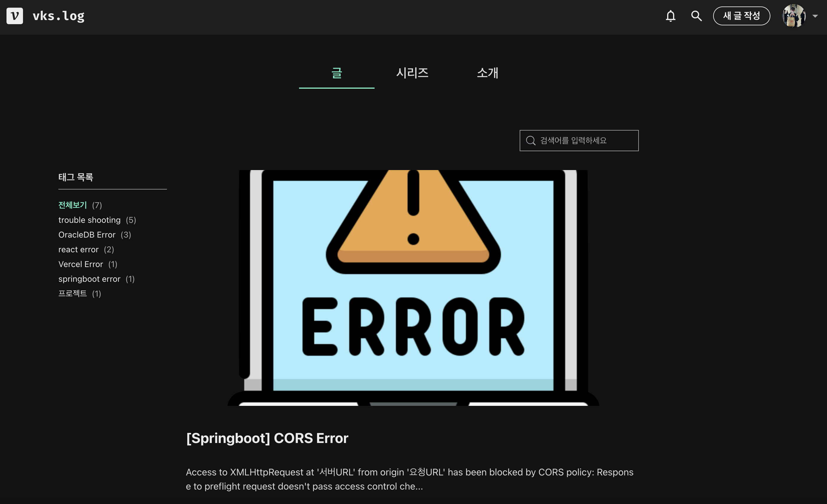The image size is (827, 504).
Task: Click the user profile avatar
Action: (x=793, y=16)
